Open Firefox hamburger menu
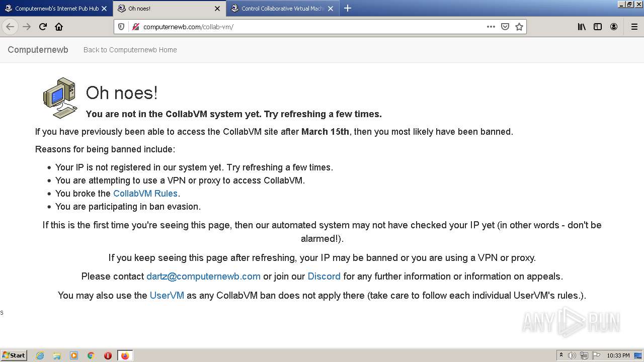 click(634, 27)
